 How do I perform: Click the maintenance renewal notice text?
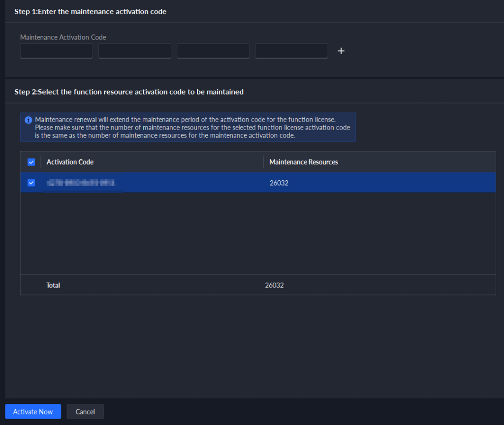click(192, 128)
